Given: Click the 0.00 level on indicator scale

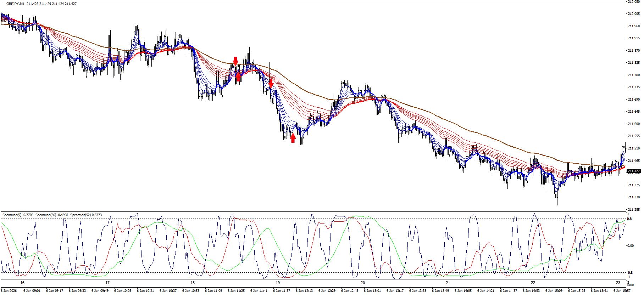Looking at the screenshot, I should point(631,246).
